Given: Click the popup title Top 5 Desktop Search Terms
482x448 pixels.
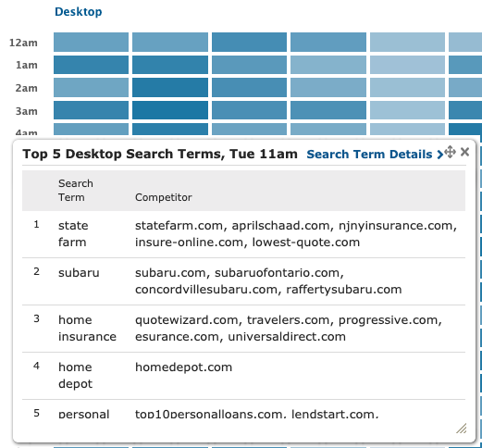Looking at the screenshot, I should click(160, 154).
